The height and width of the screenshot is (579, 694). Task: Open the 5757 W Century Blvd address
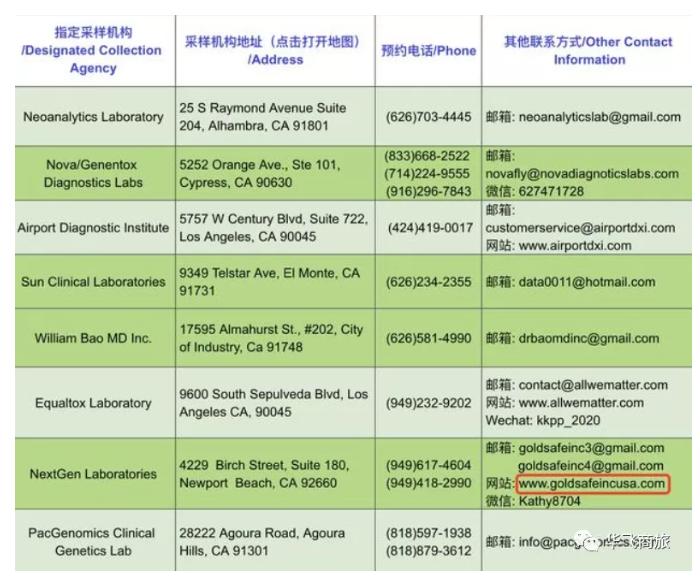tap(274, 228)
